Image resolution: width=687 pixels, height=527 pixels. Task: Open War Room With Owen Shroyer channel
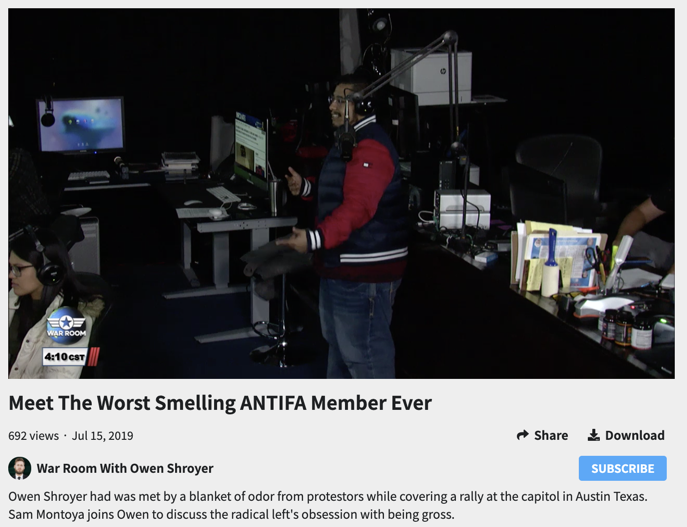[x=125, y=468]
